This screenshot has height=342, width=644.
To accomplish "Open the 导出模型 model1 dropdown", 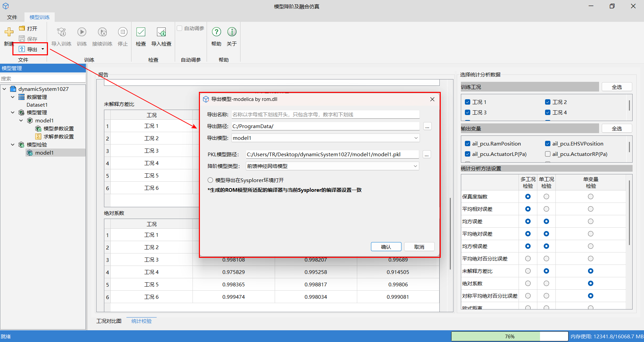I will click(325, 138).
